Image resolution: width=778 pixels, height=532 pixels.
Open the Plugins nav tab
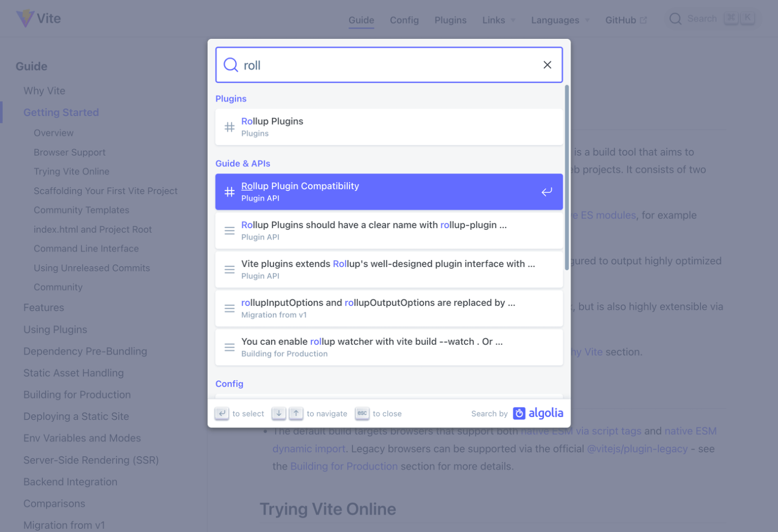[x=450, y=20]
